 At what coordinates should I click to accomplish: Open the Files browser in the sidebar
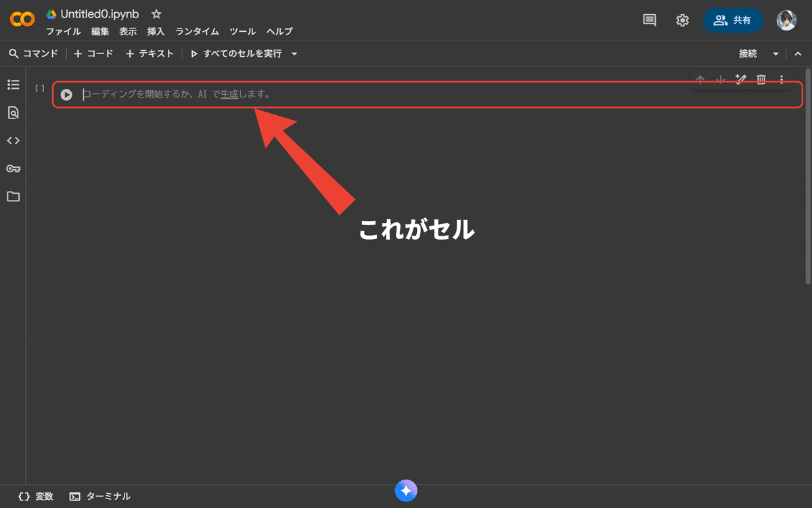(x=13, y=196)
